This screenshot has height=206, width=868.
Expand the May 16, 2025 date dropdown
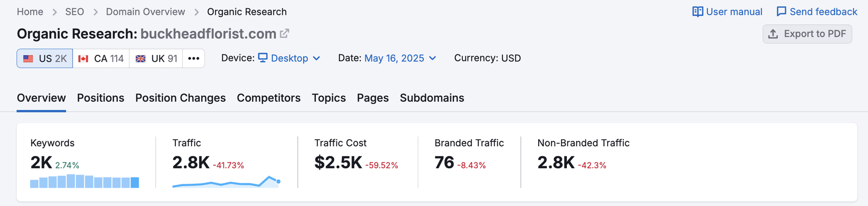(400, 58)
